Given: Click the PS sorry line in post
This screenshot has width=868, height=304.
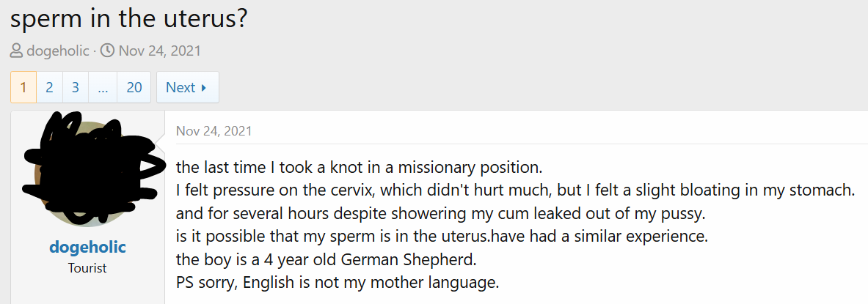Looking at the screenshot, I should [x=338, y=283].
